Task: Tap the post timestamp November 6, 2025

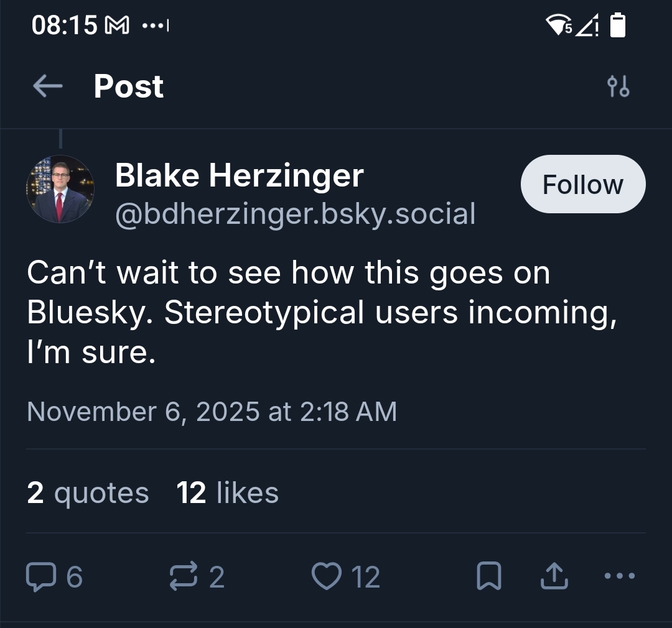Action: tap(212, 412)
